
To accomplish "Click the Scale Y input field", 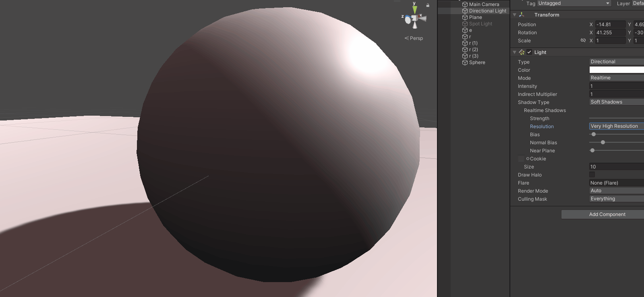I will pos(639,41).
